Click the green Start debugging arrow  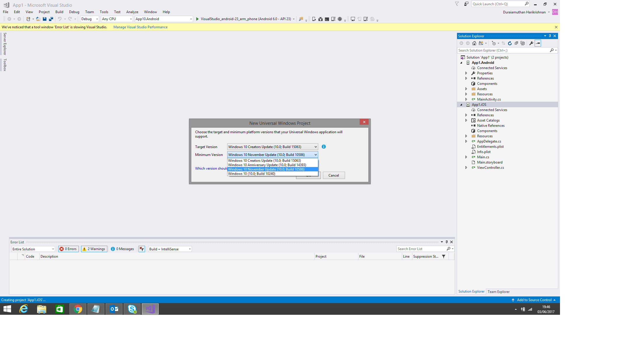pyautogui.click(x=197, y=19)
